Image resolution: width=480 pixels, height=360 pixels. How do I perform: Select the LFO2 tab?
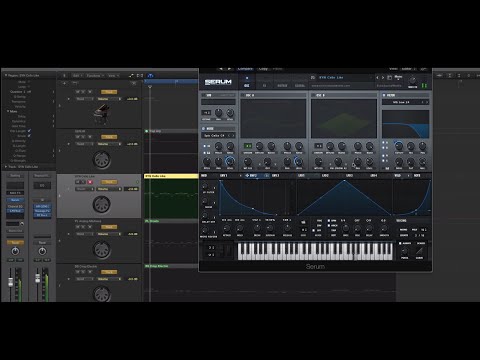pyautogui.click(x=325, y=175)
